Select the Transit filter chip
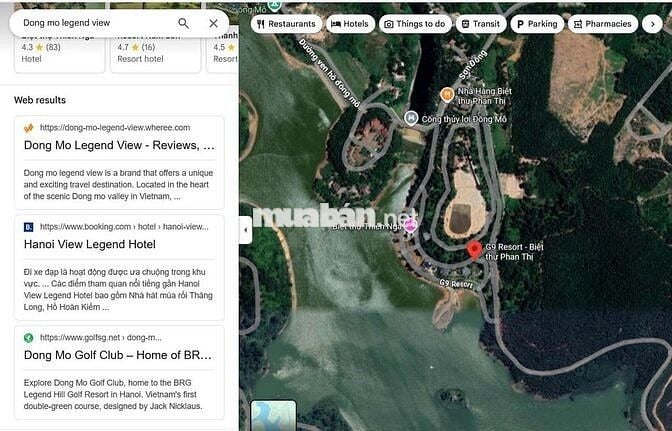This screenshot has width=672, height=431. pos(481,24)
